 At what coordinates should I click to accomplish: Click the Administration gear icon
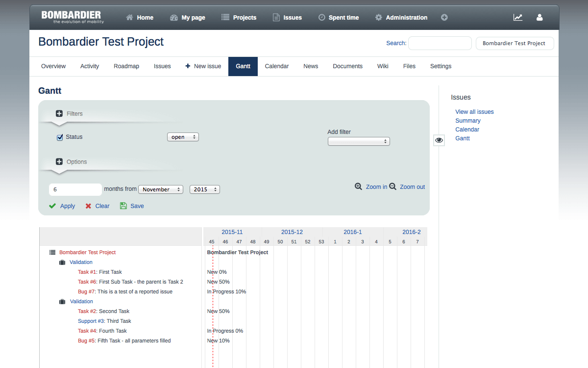[x=378, y=17]
